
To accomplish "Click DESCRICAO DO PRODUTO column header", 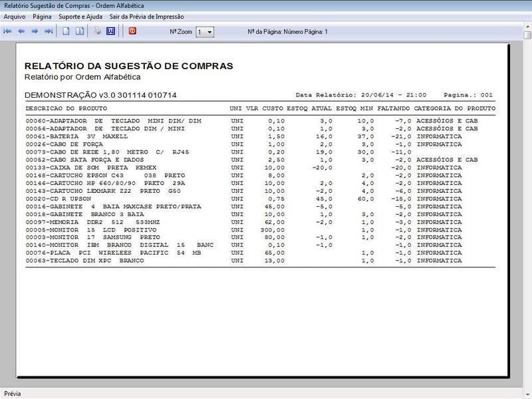I will [x=66, y=108].
